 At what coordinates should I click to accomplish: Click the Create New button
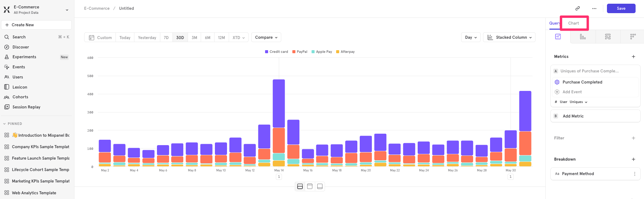pyautogui.click(x=36, y=25)
